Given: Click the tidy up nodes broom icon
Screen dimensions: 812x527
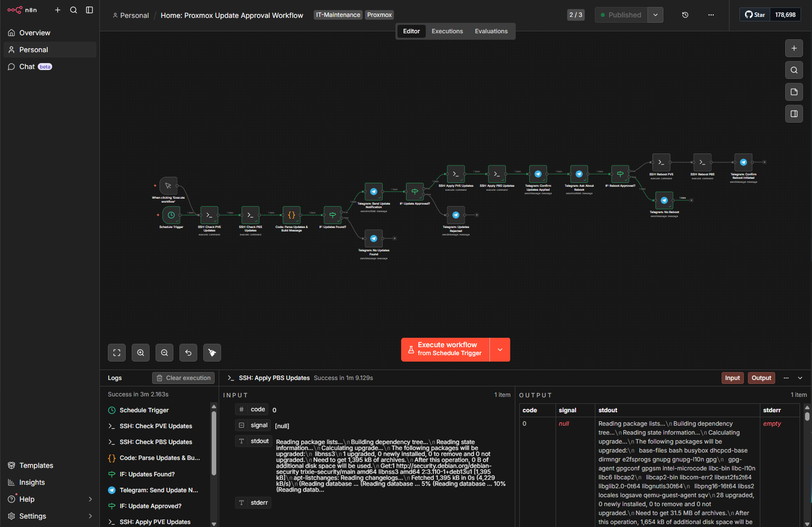Looking at the screenshot, I should tap(212, 353).
